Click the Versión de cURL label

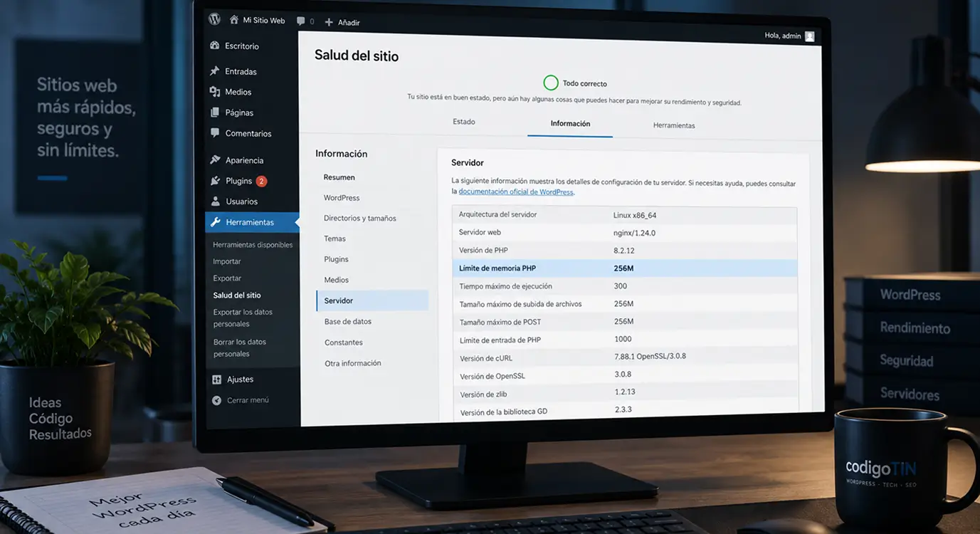(x=487, y=358)
